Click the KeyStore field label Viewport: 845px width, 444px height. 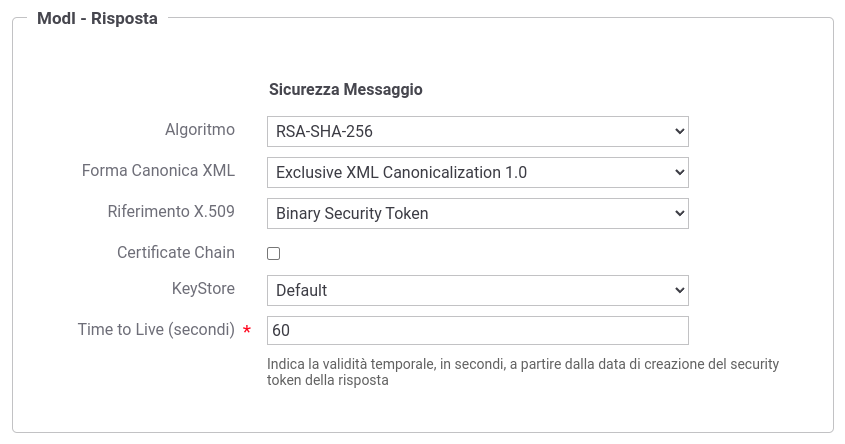tap(203, 289)
